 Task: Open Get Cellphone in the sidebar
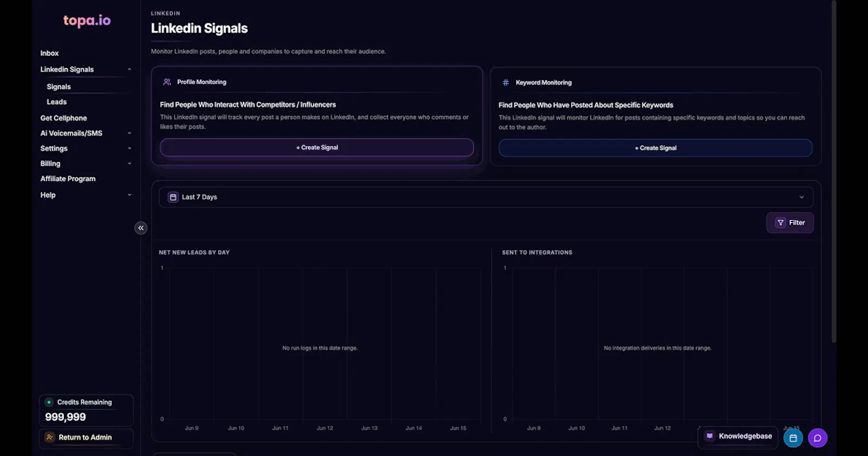tap(63, 118)
